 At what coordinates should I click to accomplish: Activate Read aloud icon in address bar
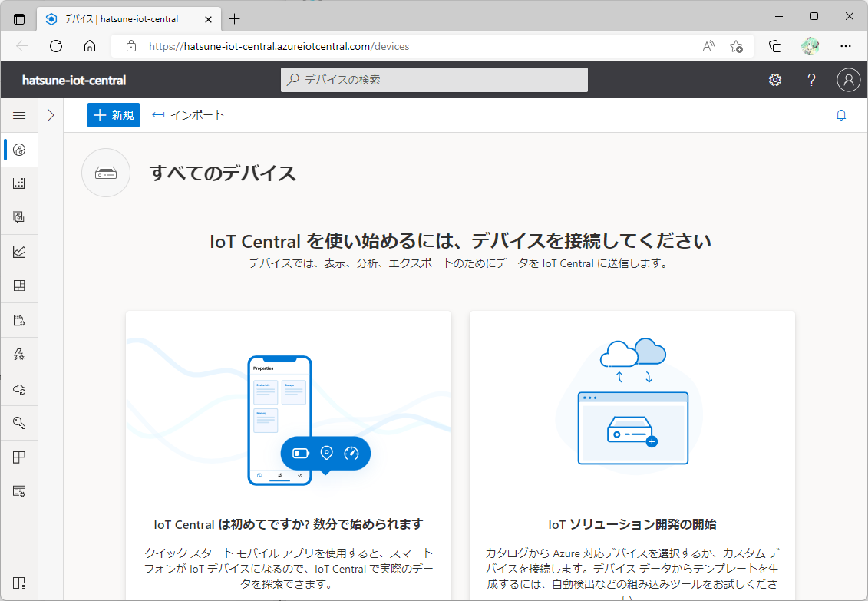click(708, 46)
